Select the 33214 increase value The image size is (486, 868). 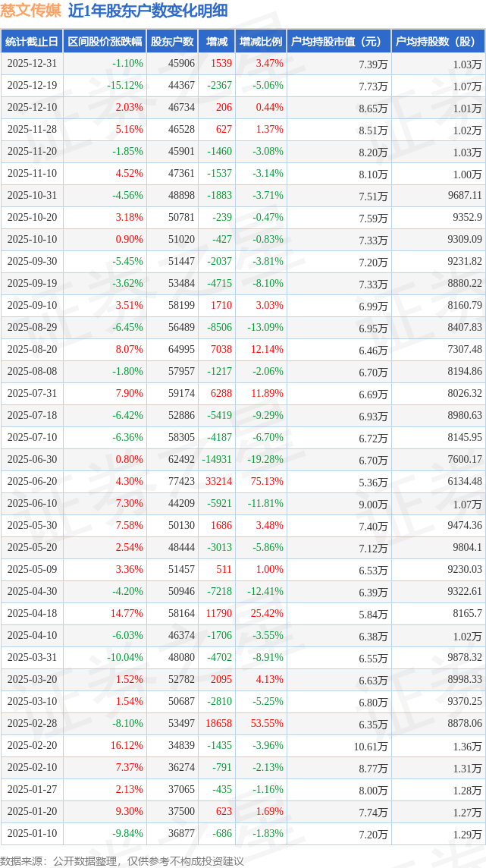(x=218, y=482)
